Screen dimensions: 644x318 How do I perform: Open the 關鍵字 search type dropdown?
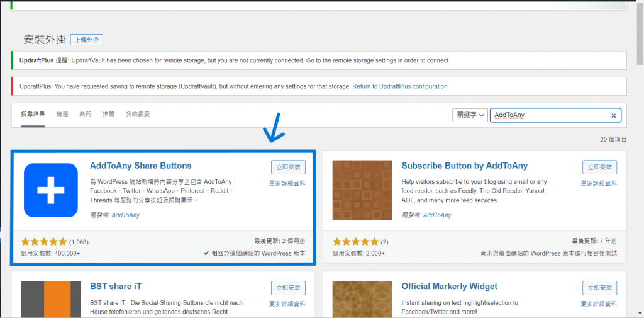coord(470,115)
